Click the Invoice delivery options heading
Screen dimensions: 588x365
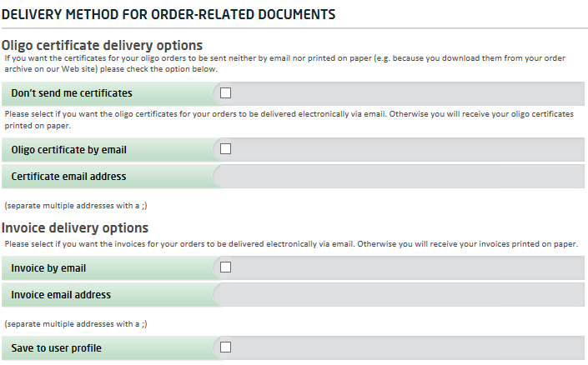75,227
